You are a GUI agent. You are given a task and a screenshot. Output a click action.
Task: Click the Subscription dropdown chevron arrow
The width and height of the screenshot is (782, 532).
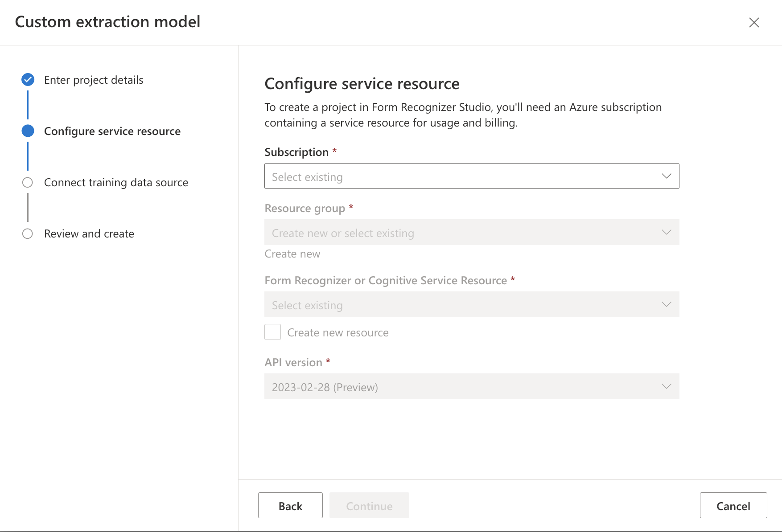[x=667, y=176]
